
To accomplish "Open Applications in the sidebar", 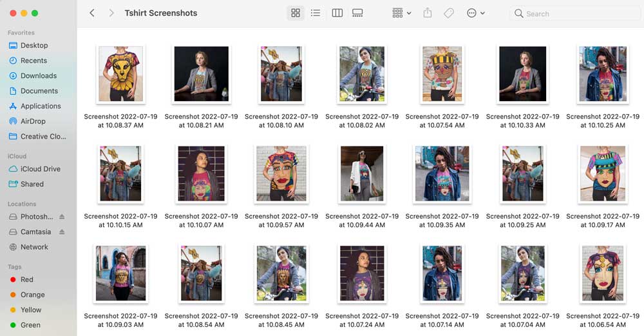I will coord(41,106).
